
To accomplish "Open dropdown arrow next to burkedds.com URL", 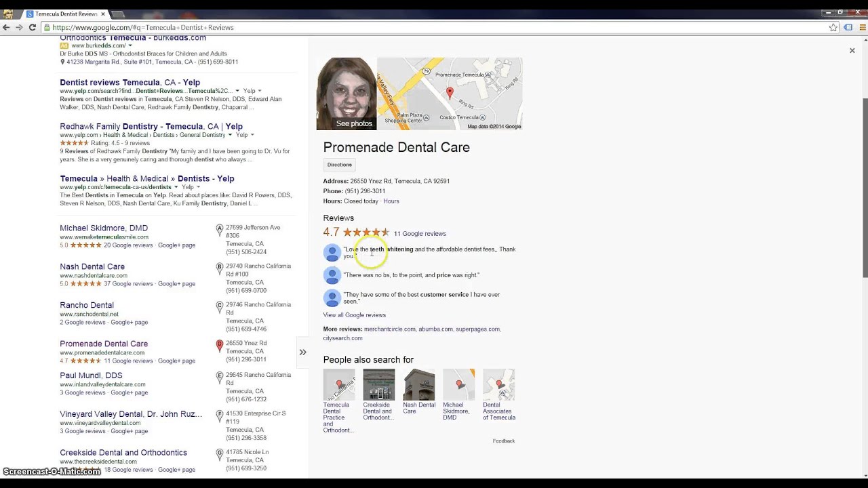I will (130, 45).
